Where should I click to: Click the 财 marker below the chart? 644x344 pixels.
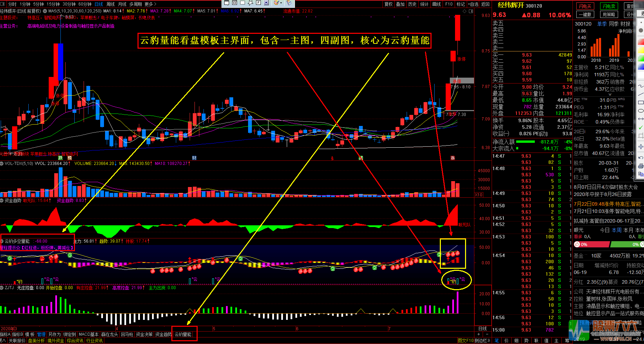coord(194,158)
